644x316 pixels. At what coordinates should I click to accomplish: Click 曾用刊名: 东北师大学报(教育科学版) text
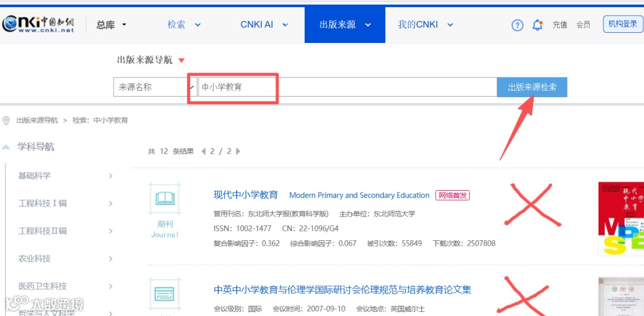point(271,213)
